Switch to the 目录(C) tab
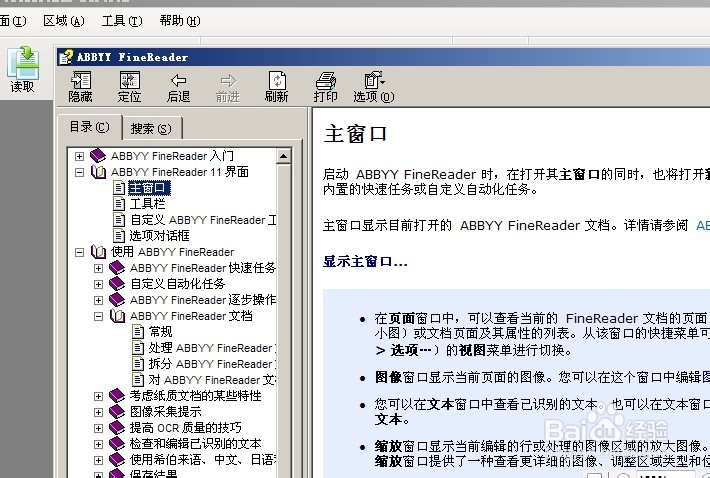This screenshot has width=710, height=478. tap(90, 127)
